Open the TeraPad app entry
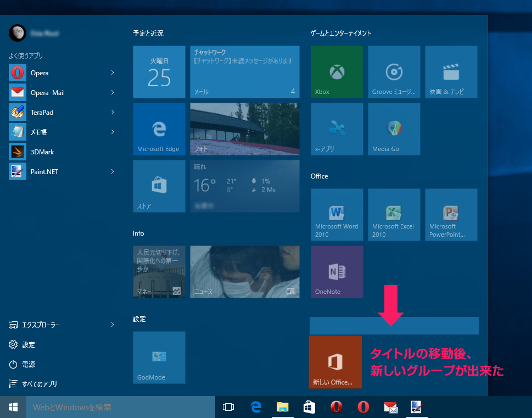Image resolution: width=532 pixels, height=418 pixels. (x=61, y=112)
